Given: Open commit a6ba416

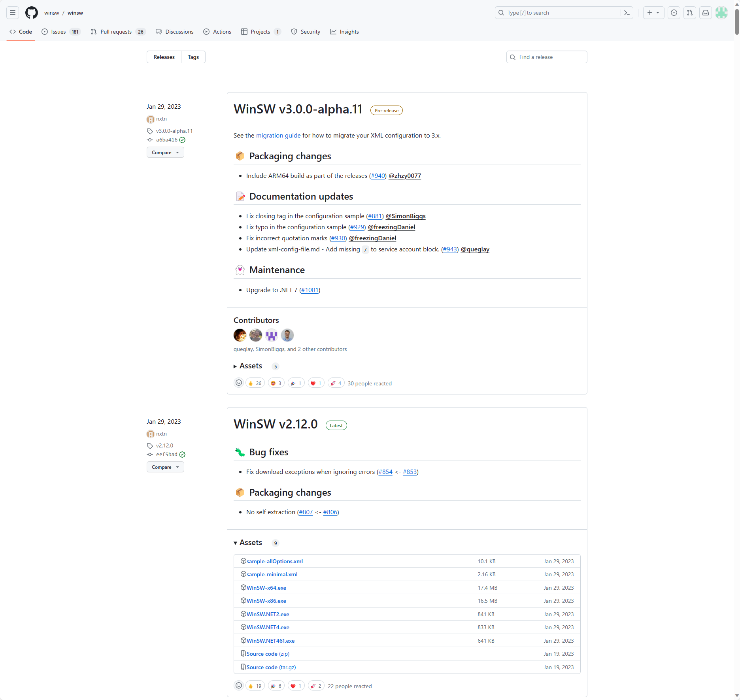Looking at the screenshot, I should tap(167, 140).
